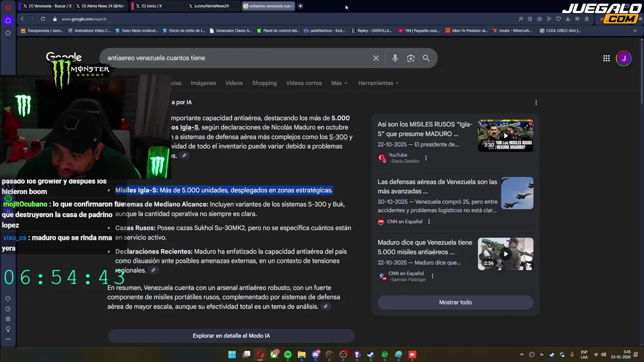This screenshot has height=362, width=644.
Task: Click the volume icon in system tray
Action: 603,354
